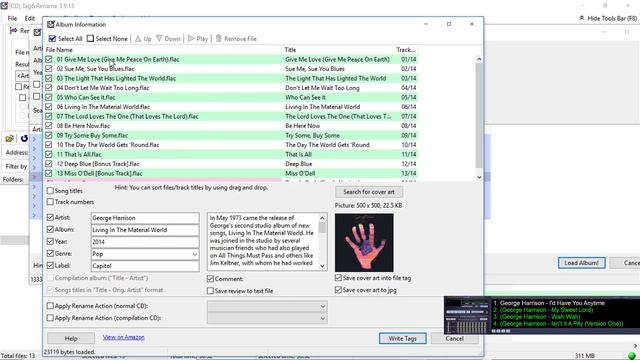Toggle the Genre checkbox
Viewport: 640px width, 360px height.
tap(50, 253)
